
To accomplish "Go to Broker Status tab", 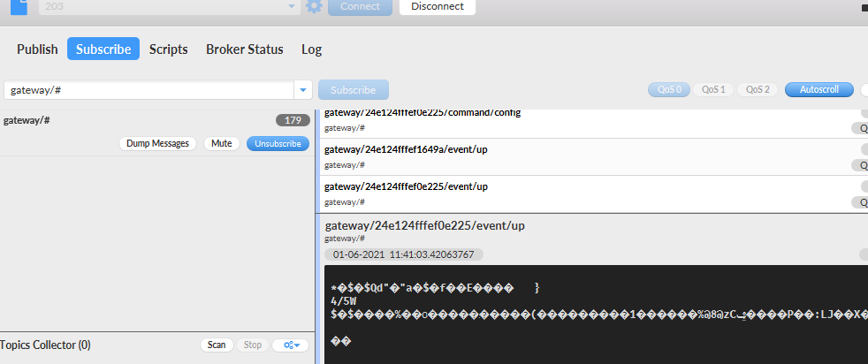I will click(244, 49).
